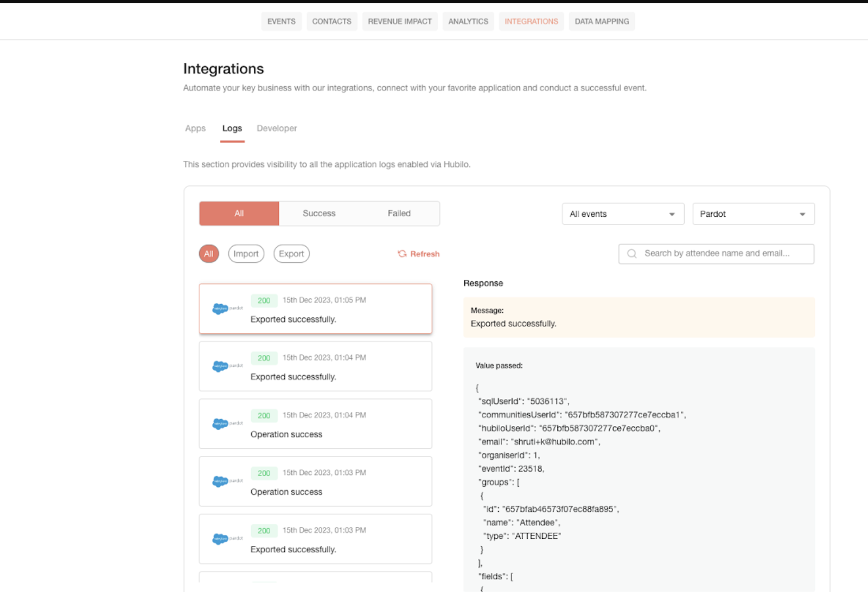Click the Pardot dropdown arrow
The height and width of the screenshot is (592, 868).
click(802, 214)
